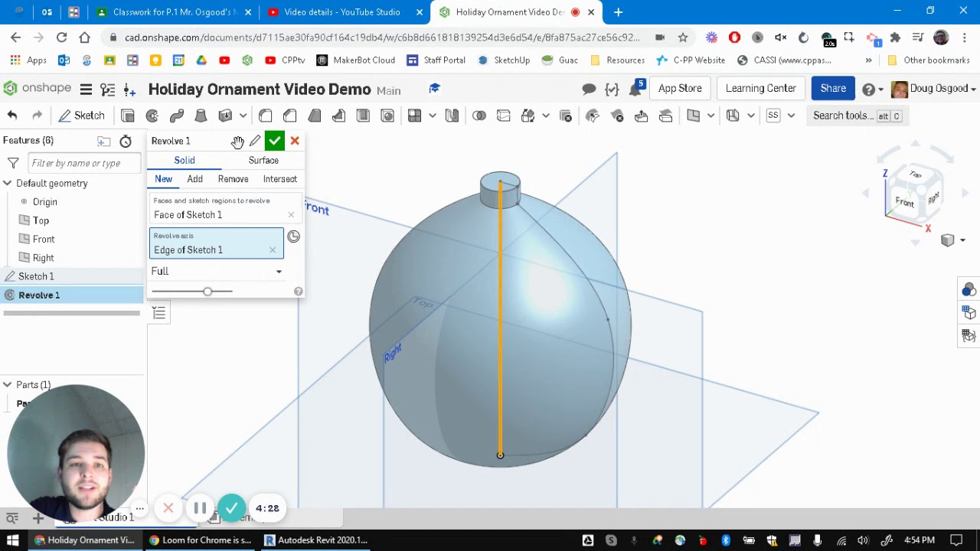The image size is (980, 551).
Task: Switch to the Surface tab
Action: point(263,161)
